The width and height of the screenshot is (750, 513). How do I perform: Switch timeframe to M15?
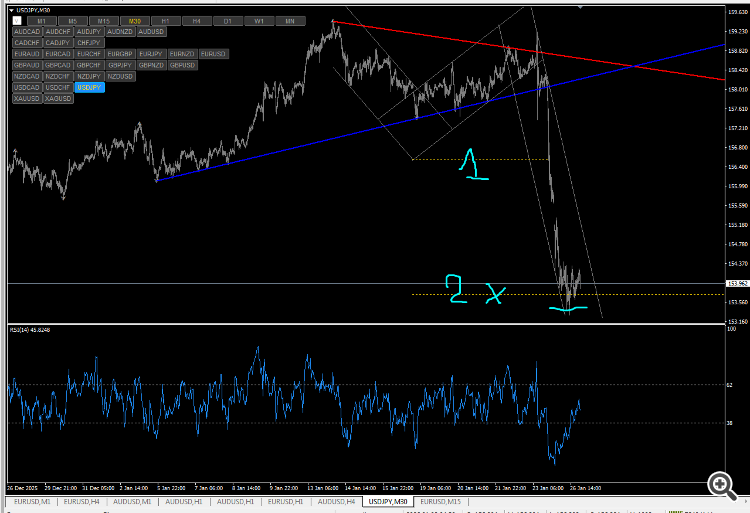click(x=103, y=21)
